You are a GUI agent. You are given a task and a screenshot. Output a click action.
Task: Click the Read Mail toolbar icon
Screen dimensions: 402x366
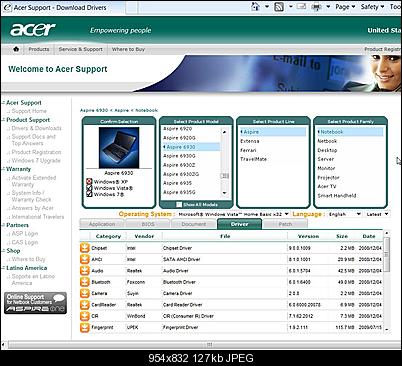coord(301,7)
